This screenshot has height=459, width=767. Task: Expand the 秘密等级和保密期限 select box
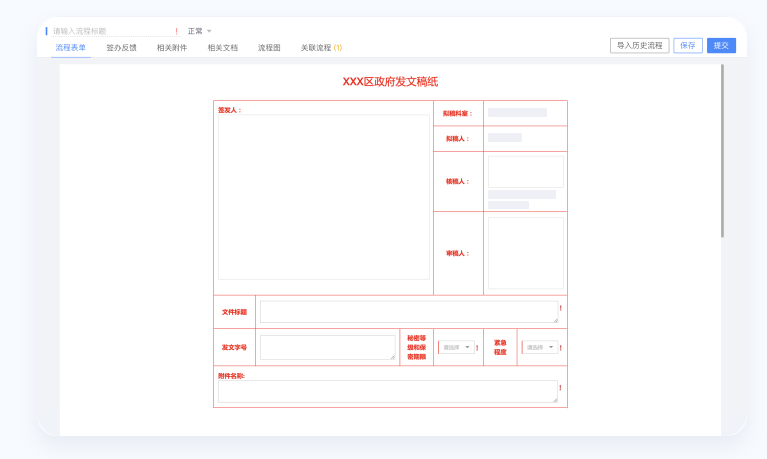(457, 347)
